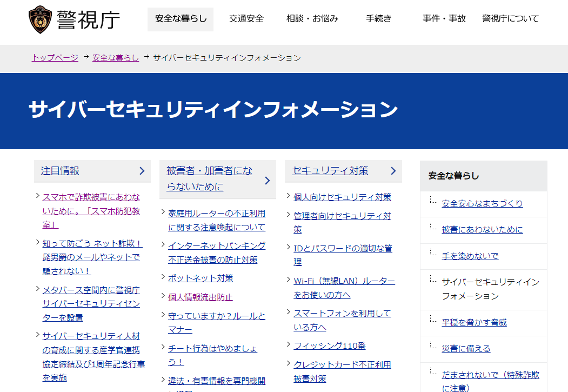Click the 警視庁 emblem logo
The width and height of the screenshot is (568, 392).
click(x=41, y=19)
